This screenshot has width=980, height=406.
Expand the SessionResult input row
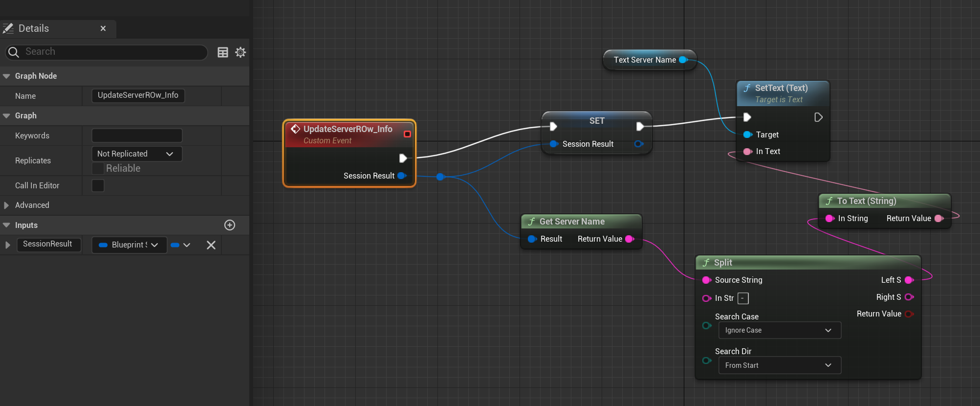(7, 245)
